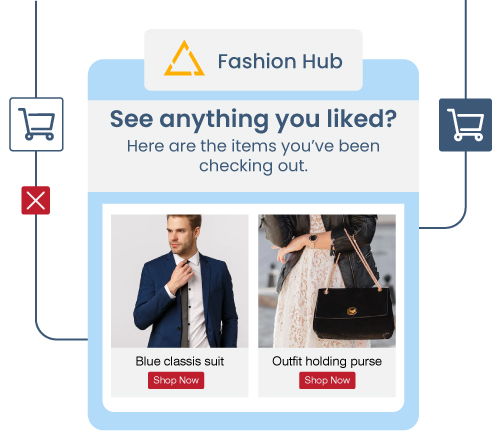
Task: Click the outlined shopping cart icon
Action: tap(36, 124)
